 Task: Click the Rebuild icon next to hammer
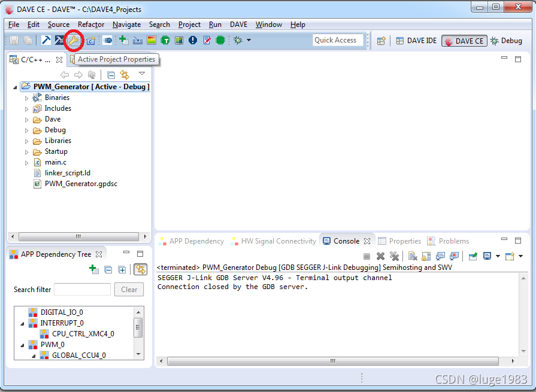(x=59, y=40)
